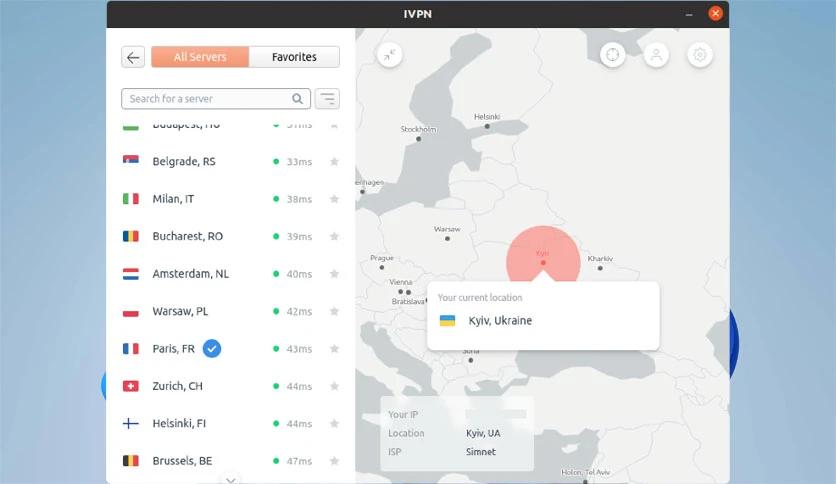Viewport: 836px width, 484px height.
Task: Click the 43ms ping for Paris
Action: pyautogui.click(x=299, y=349)
